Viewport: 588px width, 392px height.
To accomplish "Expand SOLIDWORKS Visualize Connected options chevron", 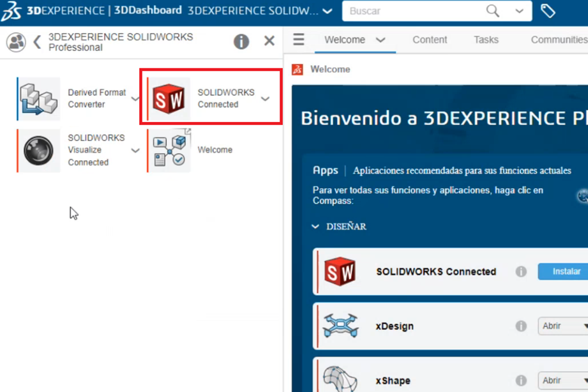I will [135, 151].
